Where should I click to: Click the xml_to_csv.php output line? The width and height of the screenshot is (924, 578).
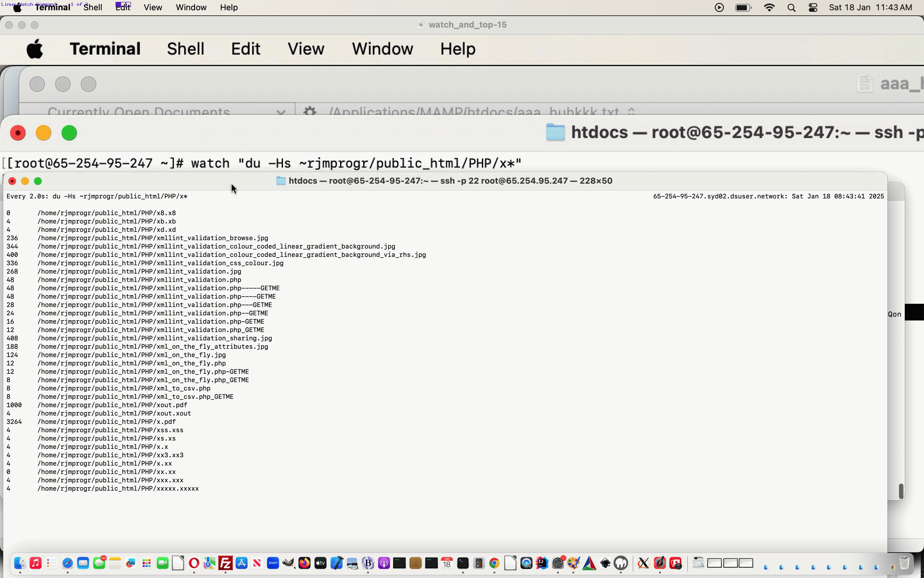(x=108, y=388)
